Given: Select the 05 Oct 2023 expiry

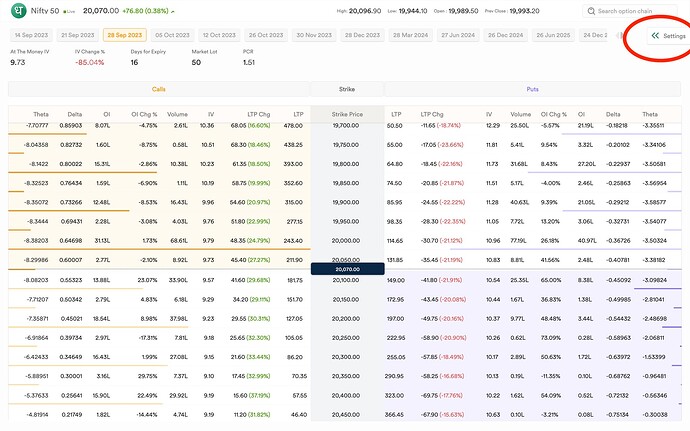Looking at the screenshot, I should 172,35.
